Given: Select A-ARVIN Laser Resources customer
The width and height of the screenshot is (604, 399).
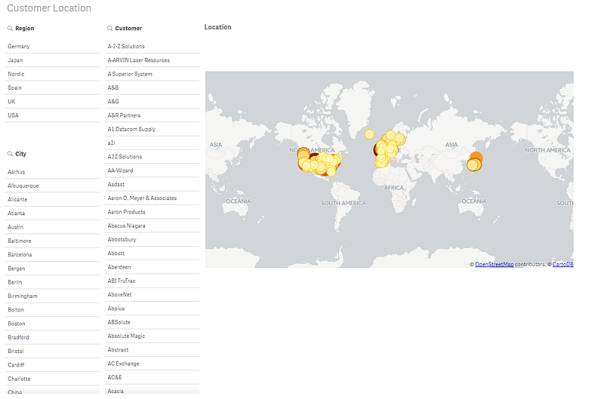Looking at the screenshot, I should tap(152, 60).
